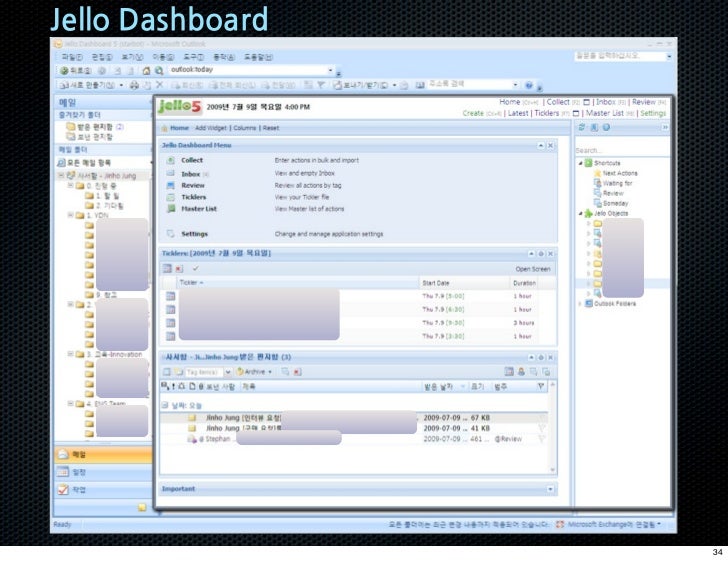Open the third menu bar item (보기)
This screenshot has width=728, height=561.
coord(132,57)
